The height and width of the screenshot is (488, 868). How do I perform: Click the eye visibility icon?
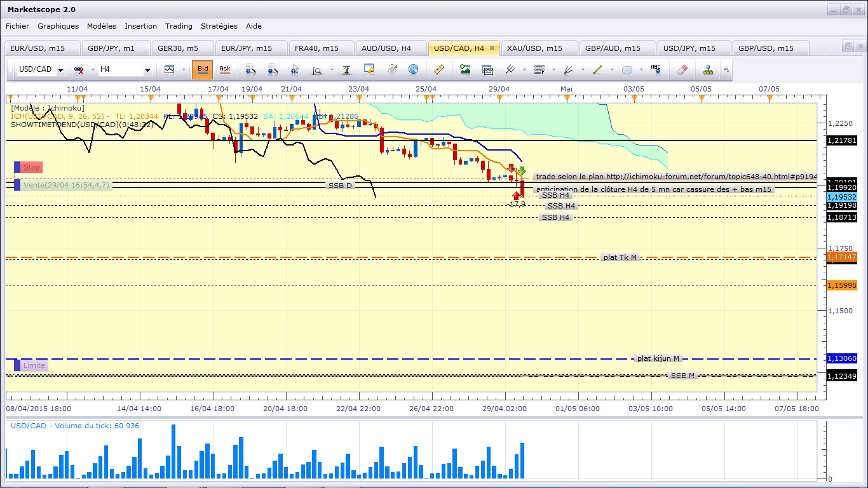[x=392, y=69]
